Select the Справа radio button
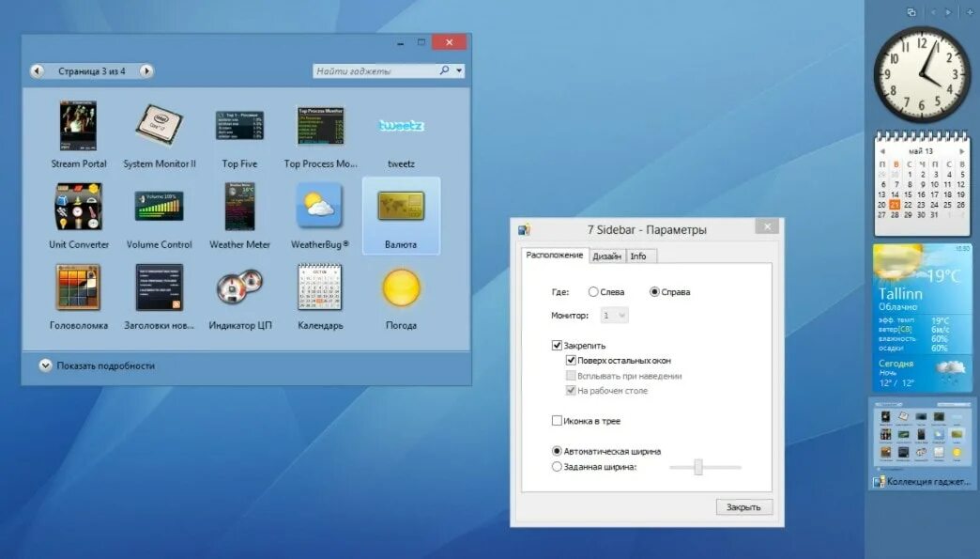The image size is (980, 559). (x=654, y=292)
